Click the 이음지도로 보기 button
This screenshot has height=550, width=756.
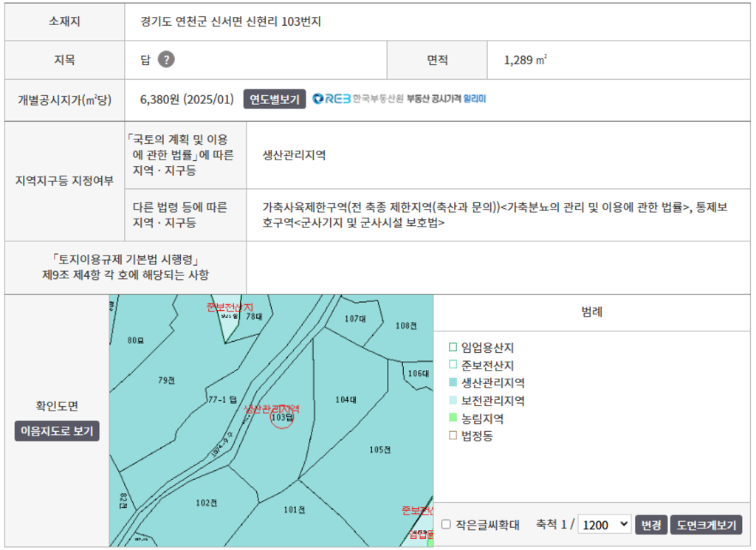[57, 430]
